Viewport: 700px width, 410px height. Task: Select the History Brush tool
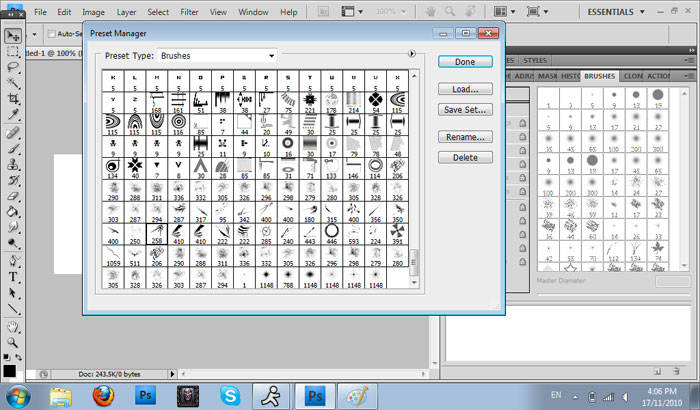tap(13, 180)
